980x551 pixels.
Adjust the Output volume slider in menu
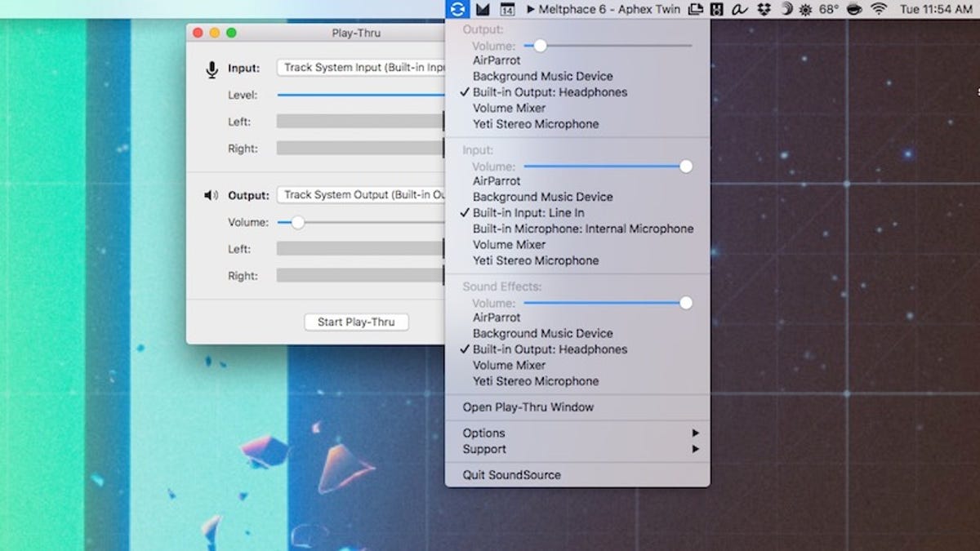coord(608,46)
